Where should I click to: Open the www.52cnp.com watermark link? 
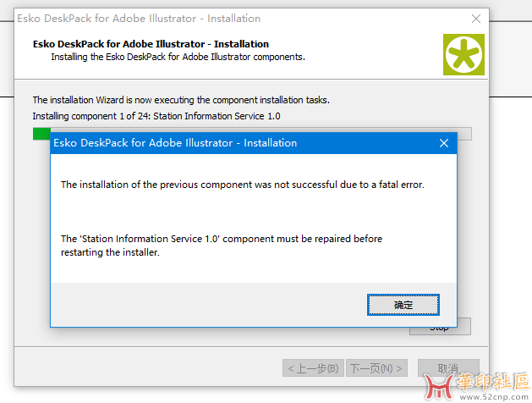(494, 396)
